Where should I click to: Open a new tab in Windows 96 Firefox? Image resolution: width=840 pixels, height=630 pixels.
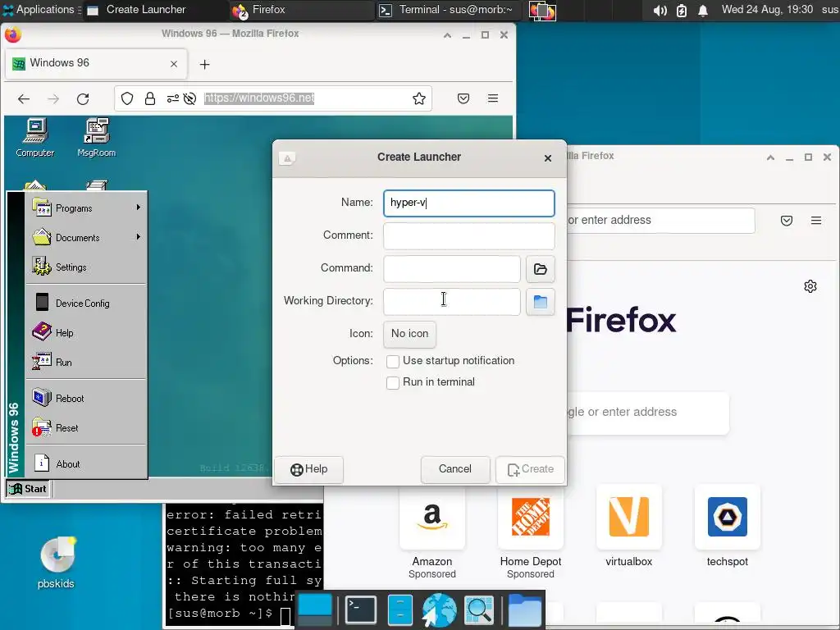point(204,64)
